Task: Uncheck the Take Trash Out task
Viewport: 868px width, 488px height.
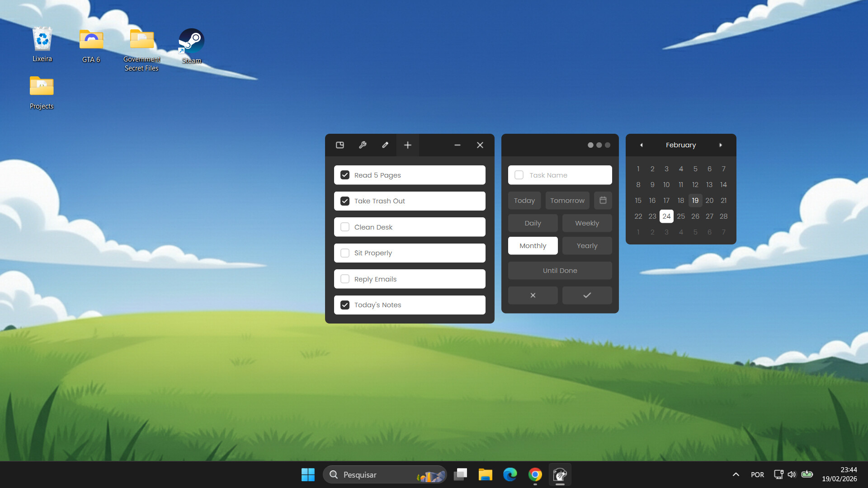Action: tap(345, 201)
